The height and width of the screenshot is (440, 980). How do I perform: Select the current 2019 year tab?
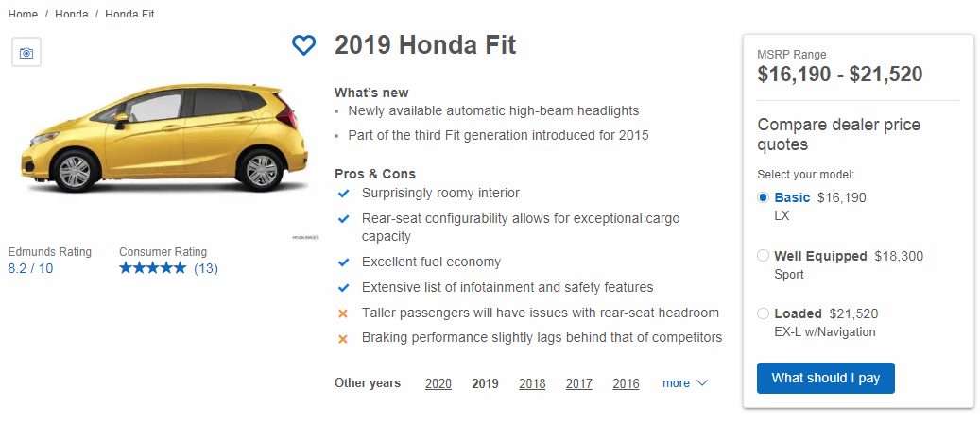click(x=485, y=383)
